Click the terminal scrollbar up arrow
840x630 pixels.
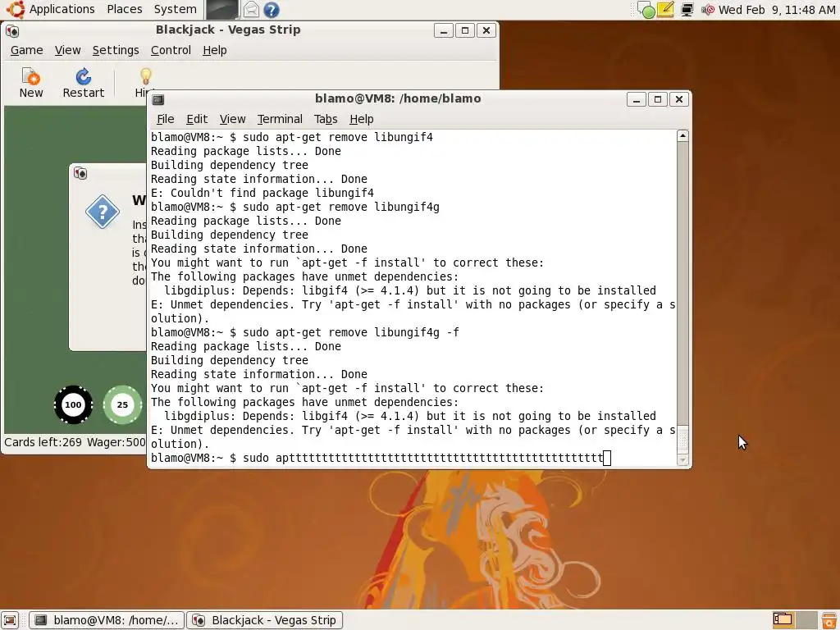(x=682, y=136)
